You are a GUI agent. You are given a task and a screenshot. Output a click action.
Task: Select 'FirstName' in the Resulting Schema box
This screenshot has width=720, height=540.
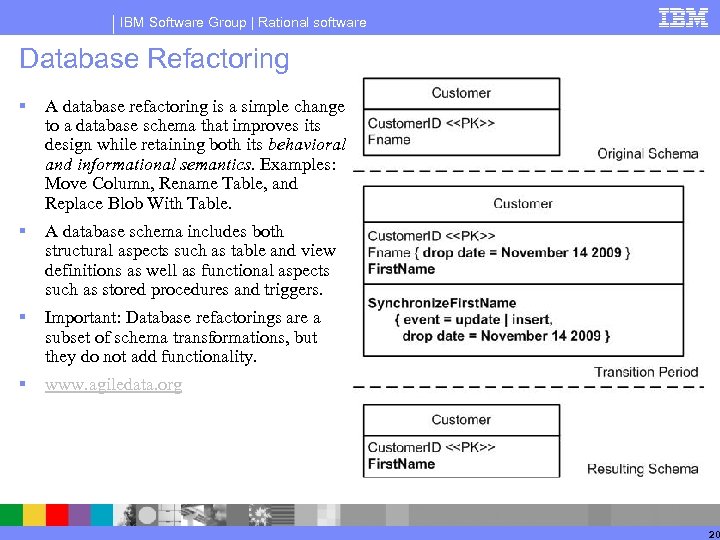point(401,464)
